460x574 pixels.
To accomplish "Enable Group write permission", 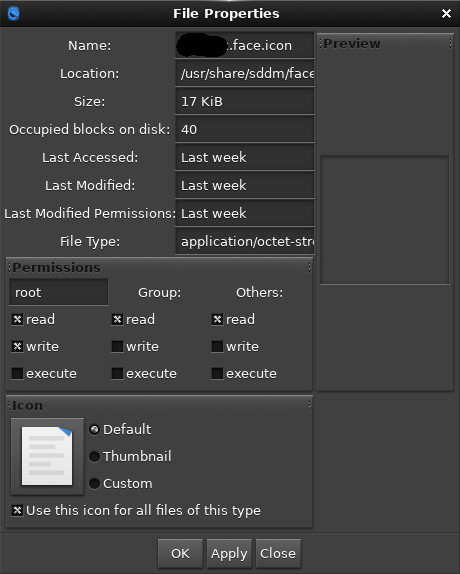I will pos(117,346).
